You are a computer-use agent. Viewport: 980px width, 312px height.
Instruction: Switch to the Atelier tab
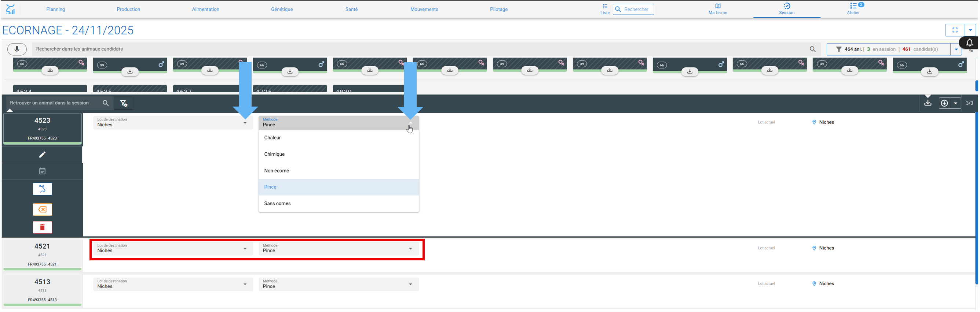coord(853,9)
